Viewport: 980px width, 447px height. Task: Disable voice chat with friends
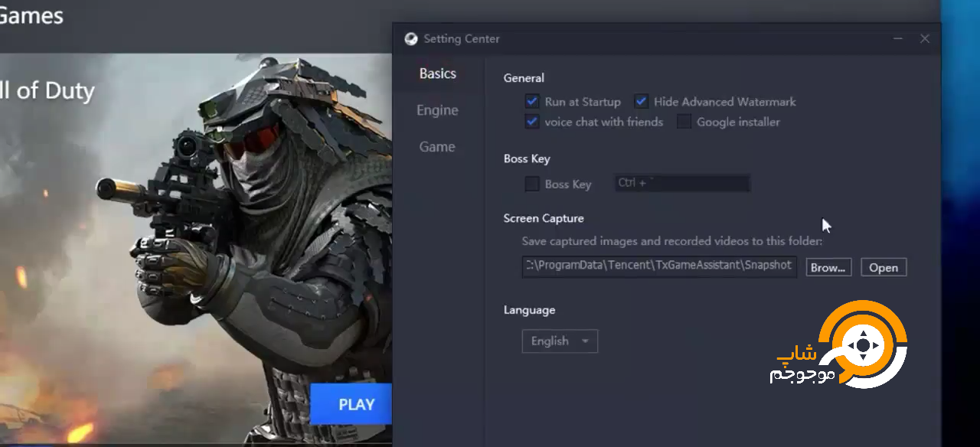click(532, 122)
